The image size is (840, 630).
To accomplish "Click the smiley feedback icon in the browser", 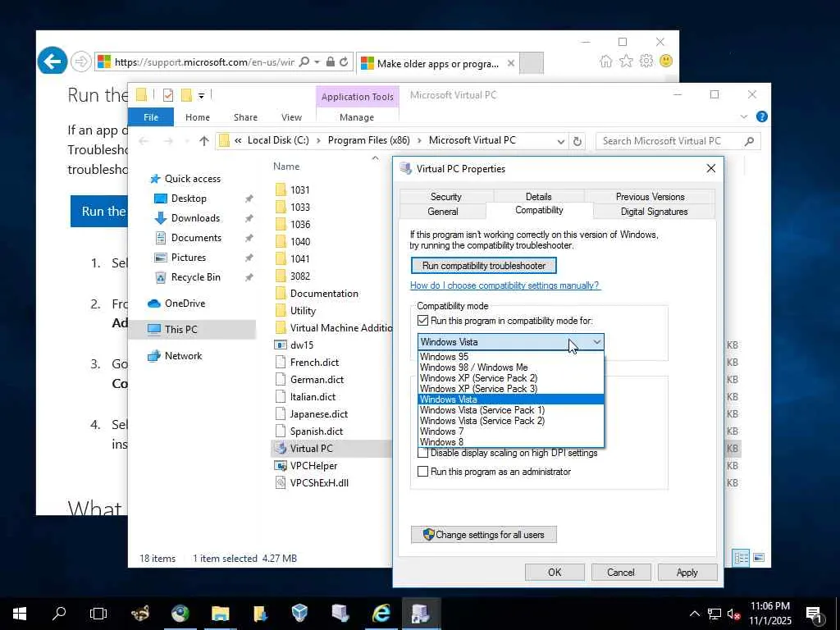I will 666,61.
